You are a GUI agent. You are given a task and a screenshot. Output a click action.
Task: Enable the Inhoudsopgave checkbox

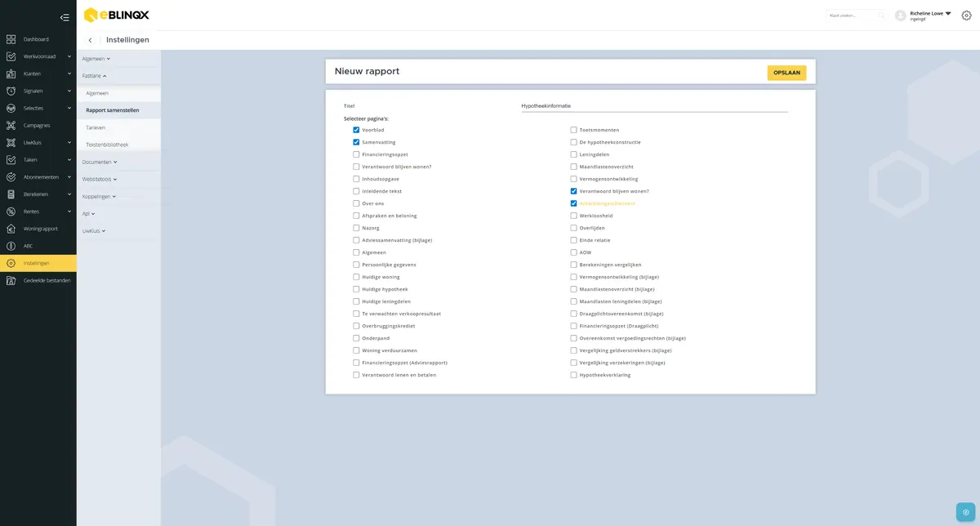356,179
